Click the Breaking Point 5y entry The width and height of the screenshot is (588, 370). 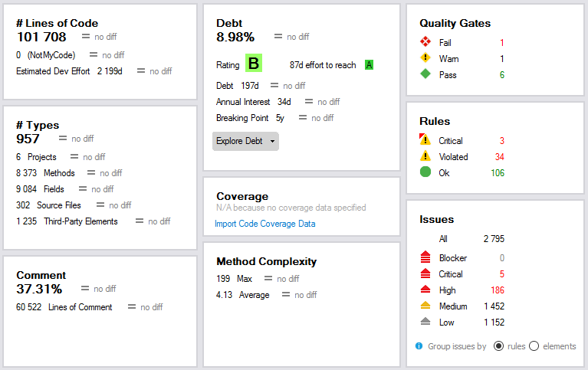tap(250, 118)
